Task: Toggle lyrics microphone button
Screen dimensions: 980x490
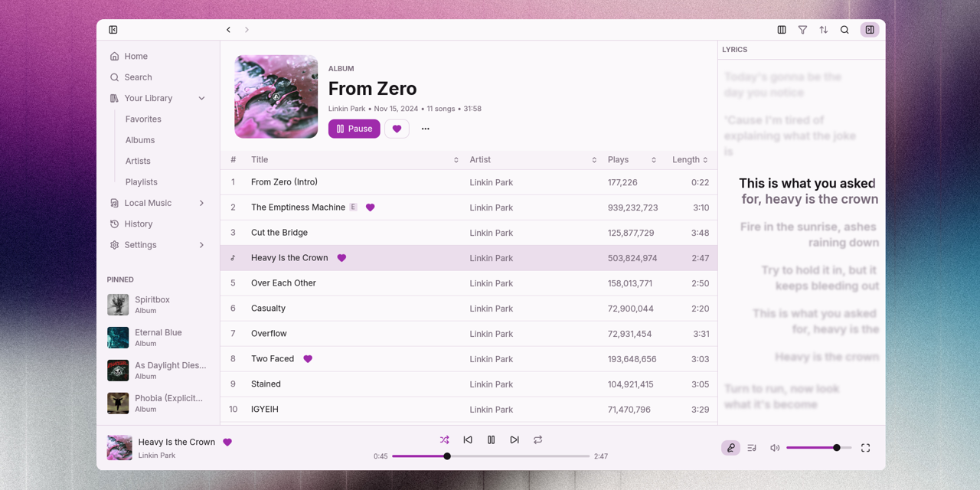Action: 730,448
